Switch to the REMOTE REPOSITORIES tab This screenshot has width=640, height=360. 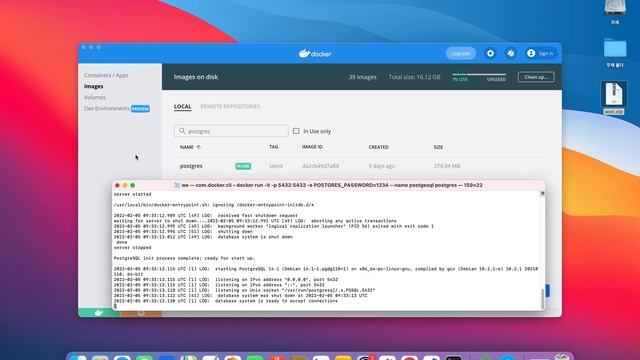(x=230, y=107)
